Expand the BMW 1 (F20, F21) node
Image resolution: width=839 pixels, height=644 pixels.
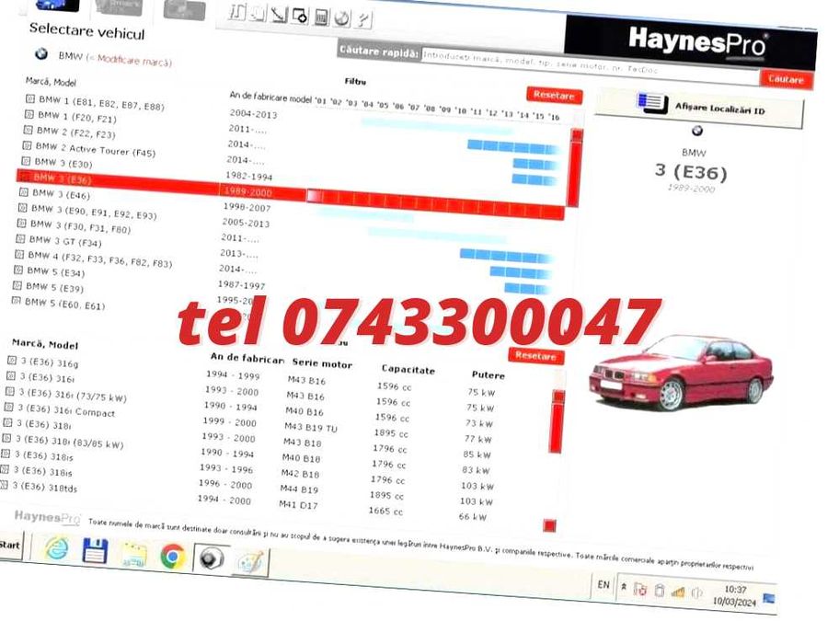[x=29, y=114]
